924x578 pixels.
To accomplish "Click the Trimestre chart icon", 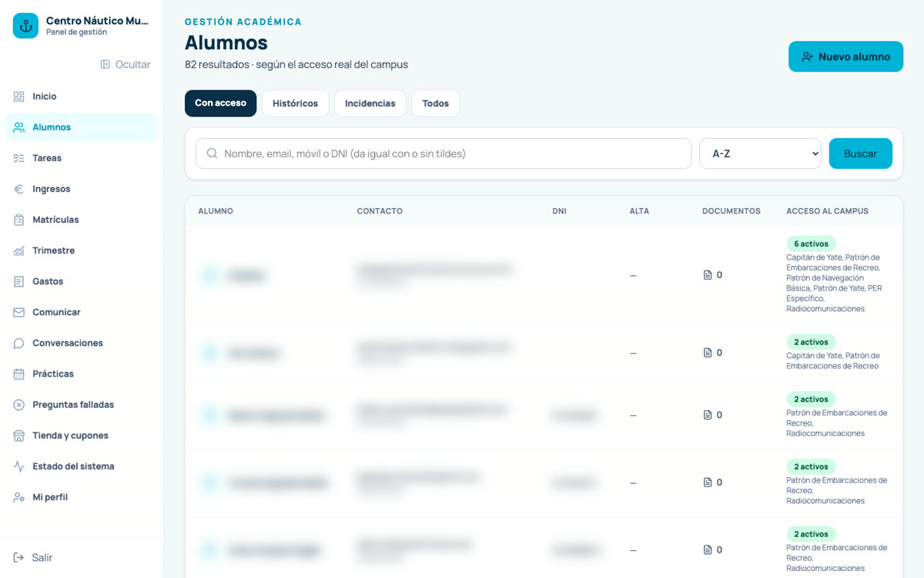I will tap(19, 250).
